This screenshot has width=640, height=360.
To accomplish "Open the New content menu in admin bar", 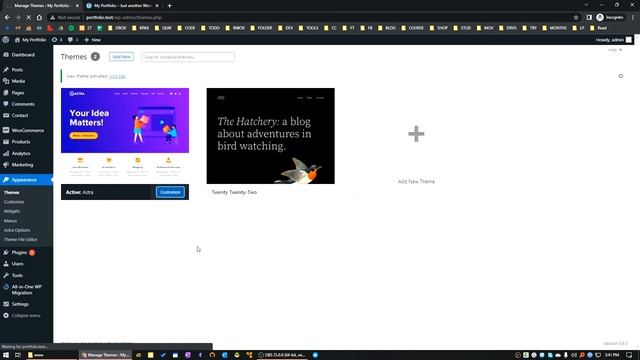I will click(92, 40).
